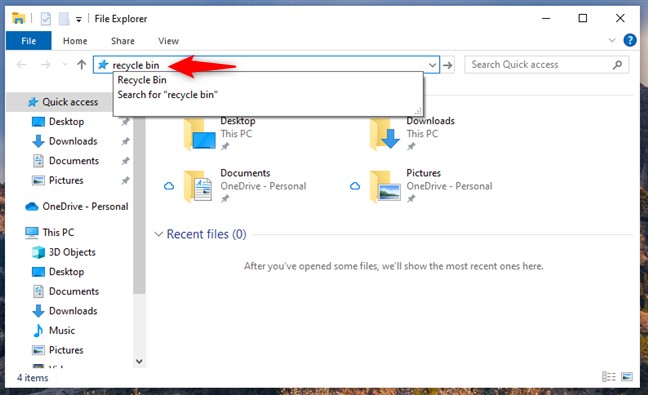The image size is (648, 395).
Task: Click pin icon beside sidebar Downloads
Action: coord(125,141)
